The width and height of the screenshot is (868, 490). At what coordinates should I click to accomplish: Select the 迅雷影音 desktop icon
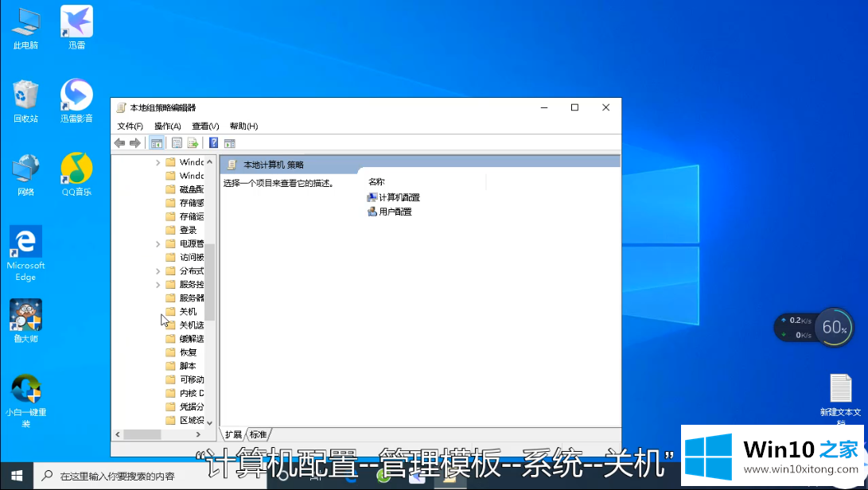point(76,101)
